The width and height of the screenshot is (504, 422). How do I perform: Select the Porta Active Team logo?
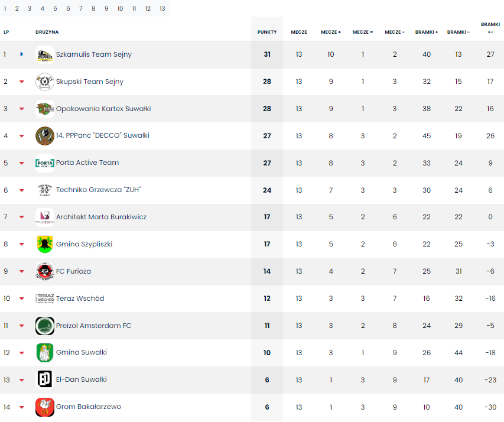pos(45,163)
